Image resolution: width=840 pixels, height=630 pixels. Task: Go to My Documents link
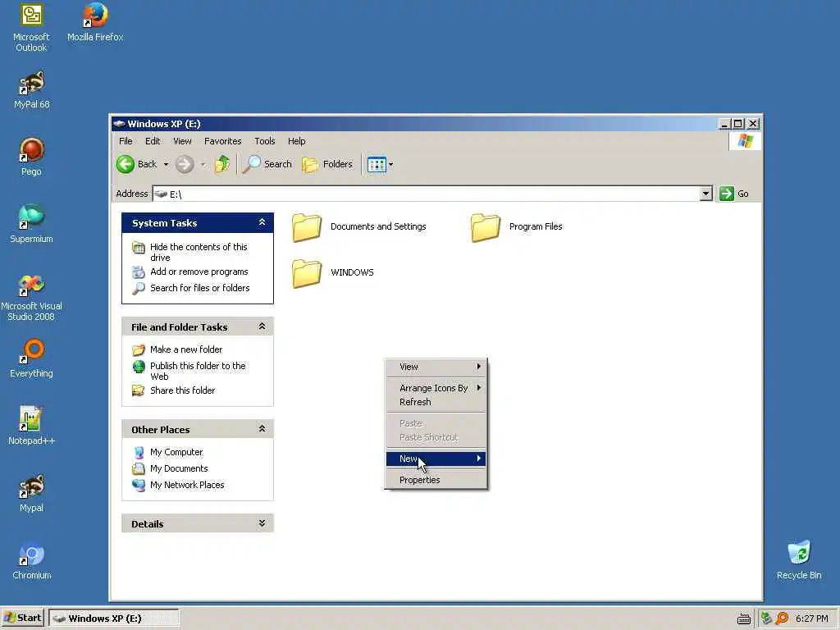coord(179,468)
